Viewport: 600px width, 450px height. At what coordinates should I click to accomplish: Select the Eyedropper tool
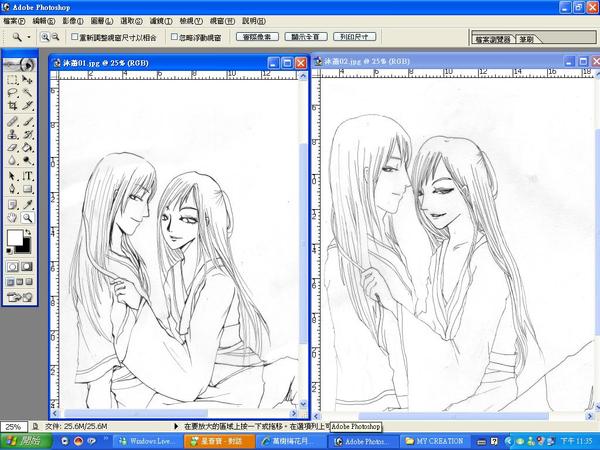click(27, 204)
